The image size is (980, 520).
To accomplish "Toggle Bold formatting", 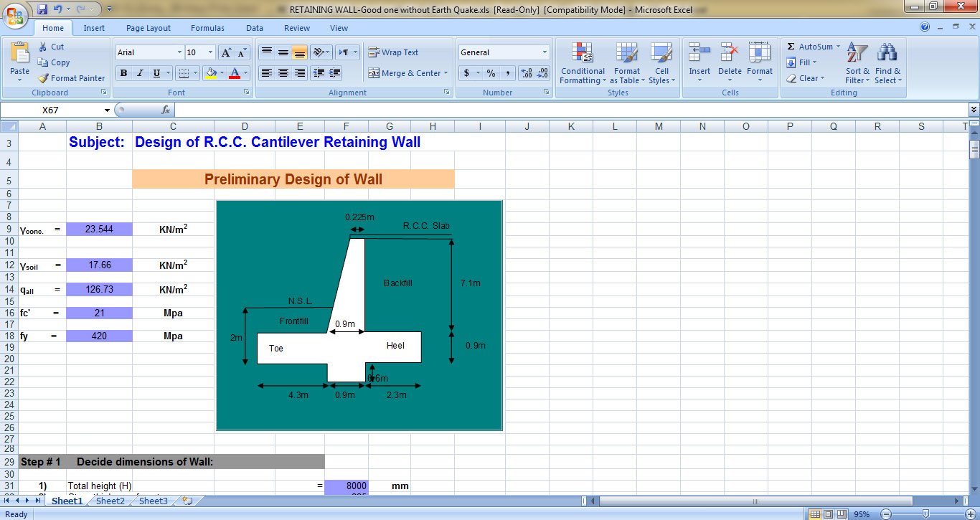I will pyautogui.click(x=123, y=73).
